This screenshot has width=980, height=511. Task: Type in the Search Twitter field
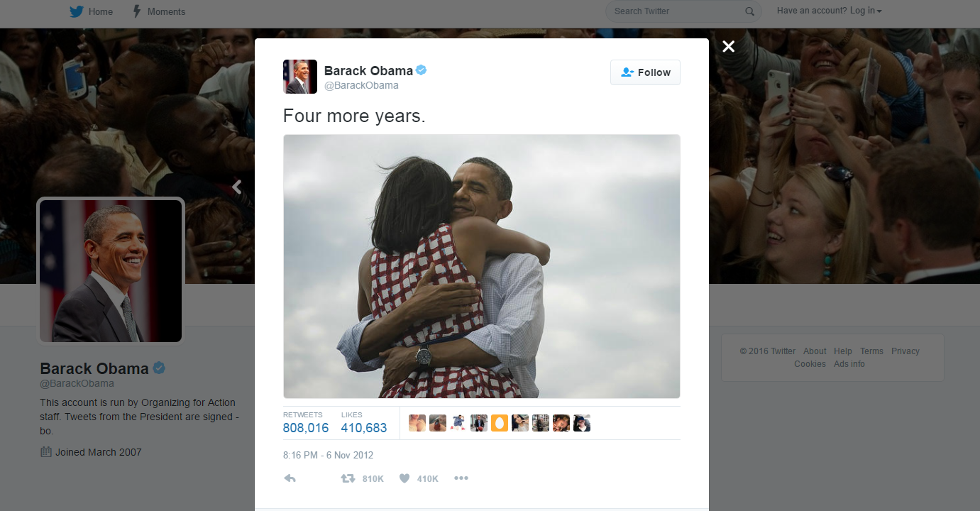pos(674,11)
